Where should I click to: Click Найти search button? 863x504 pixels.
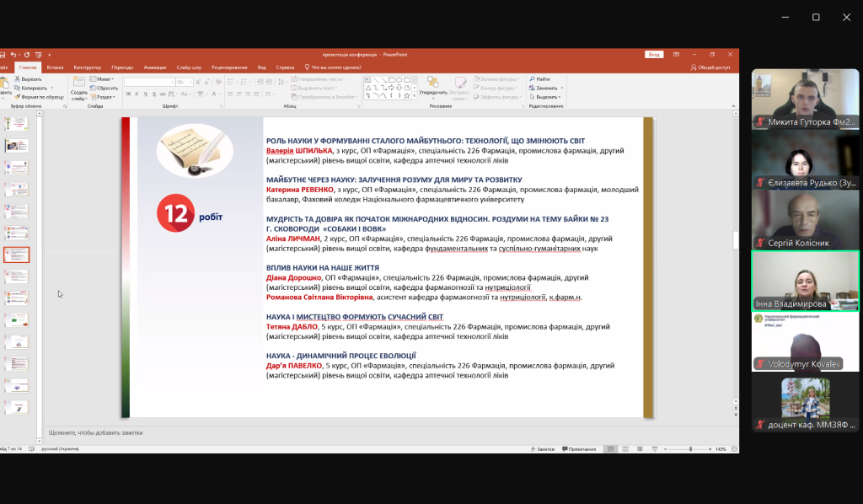click(539, 79)
